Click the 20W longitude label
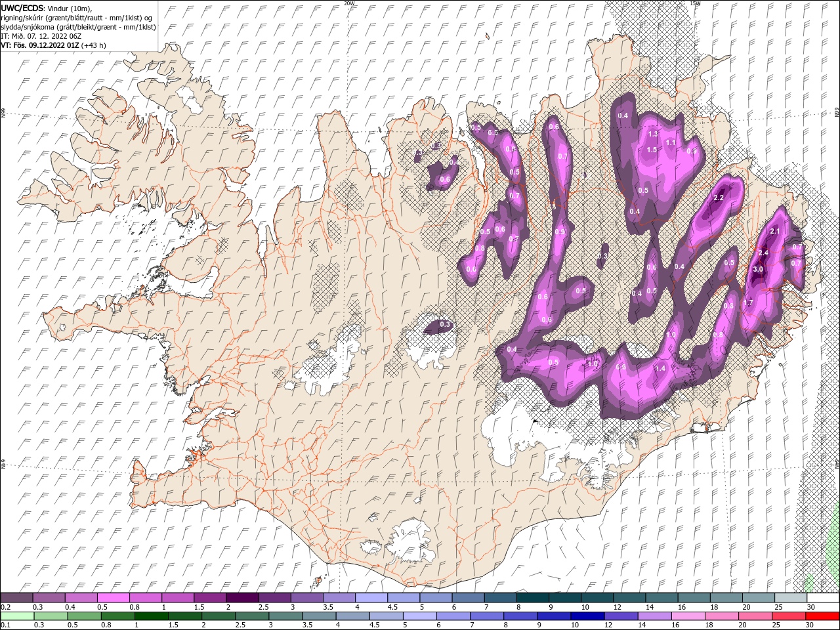Image resolution: width=840 pixels, height=630 pixels. pos(349,3)
